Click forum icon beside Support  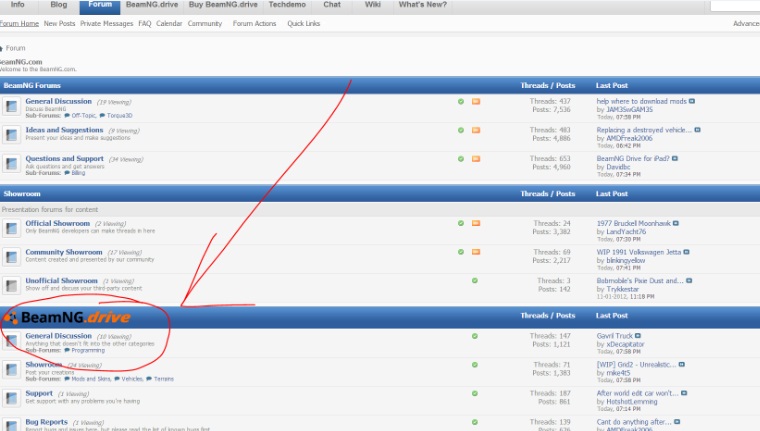[11, 398]
